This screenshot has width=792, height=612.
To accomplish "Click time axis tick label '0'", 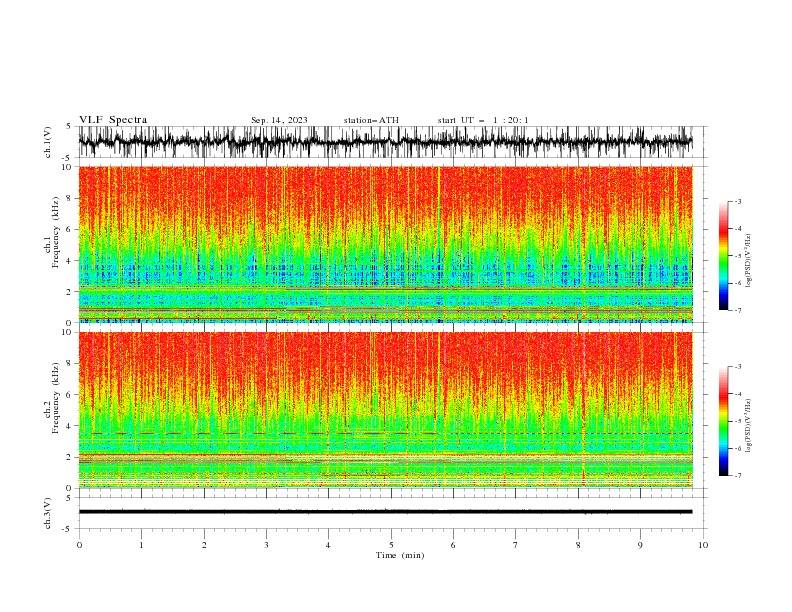I will click(79, 545).
